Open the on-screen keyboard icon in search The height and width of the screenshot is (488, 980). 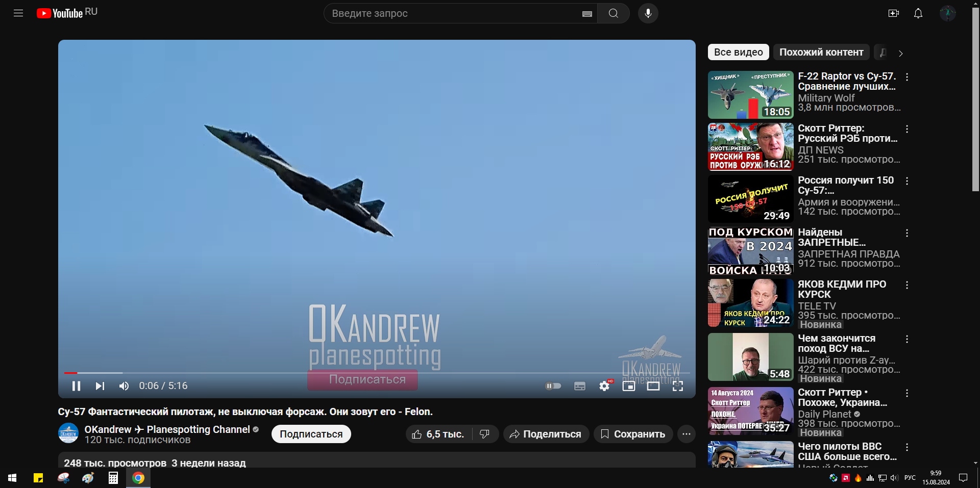tap(587, 14)
